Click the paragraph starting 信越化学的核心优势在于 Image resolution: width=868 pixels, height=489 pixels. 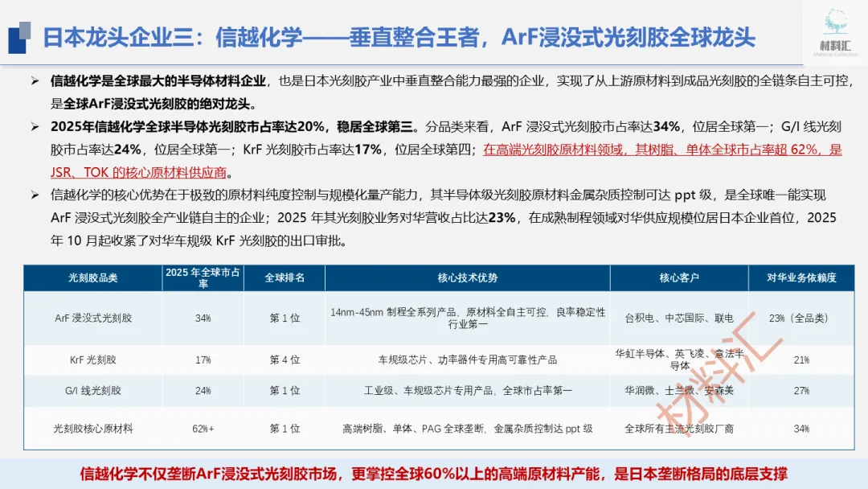click(444, 218)
